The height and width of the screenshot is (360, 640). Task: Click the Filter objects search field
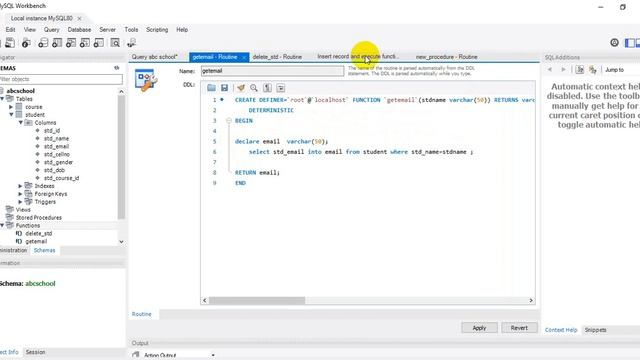point(60,79)
